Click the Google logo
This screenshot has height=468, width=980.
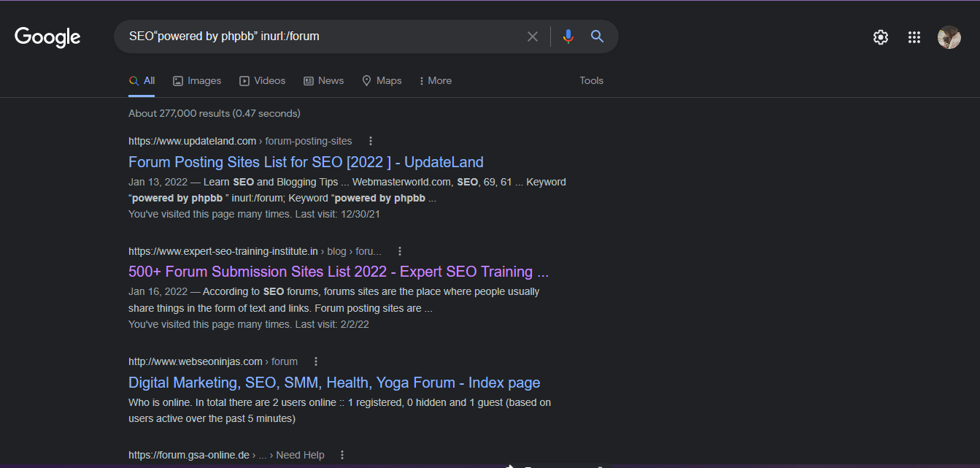pos(47,37)
